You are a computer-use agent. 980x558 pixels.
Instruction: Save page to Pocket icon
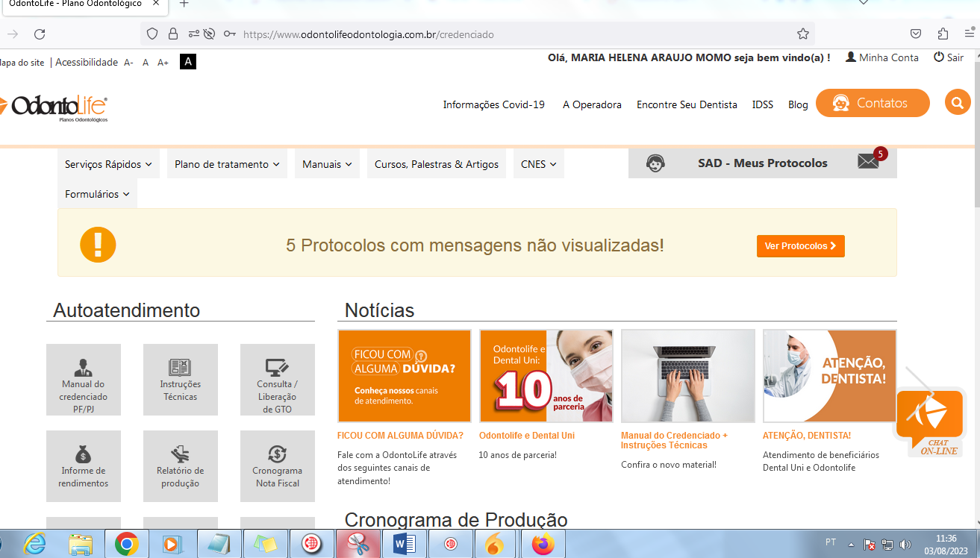(x=916, y=34)
